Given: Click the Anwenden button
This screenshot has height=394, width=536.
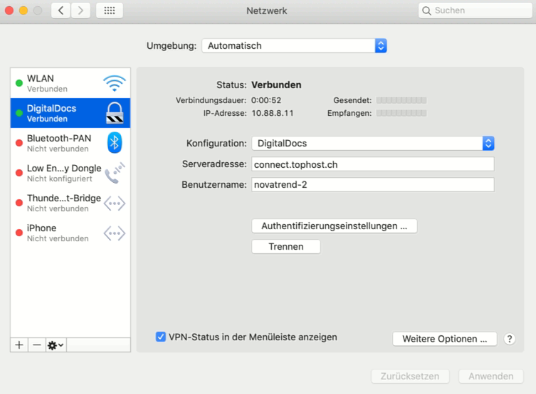Looking at the screenshot, I should tap(491, 376).
